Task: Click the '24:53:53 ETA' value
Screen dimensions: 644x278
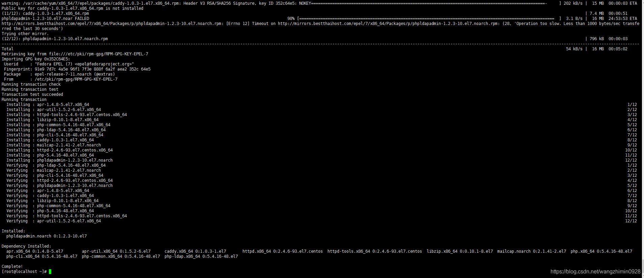Action: pyautogui.click(x=623, y=19)
